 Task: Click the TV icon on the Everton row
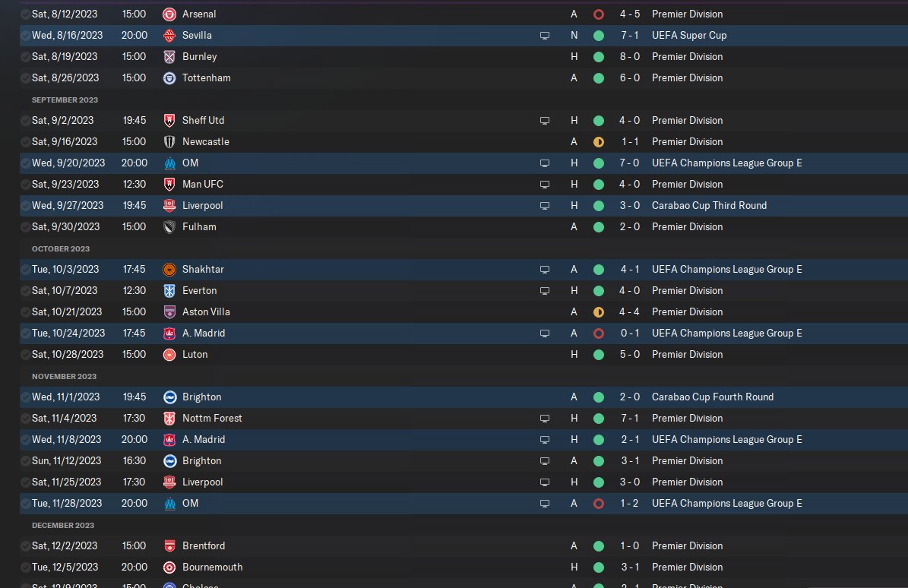tap(544, 291)
